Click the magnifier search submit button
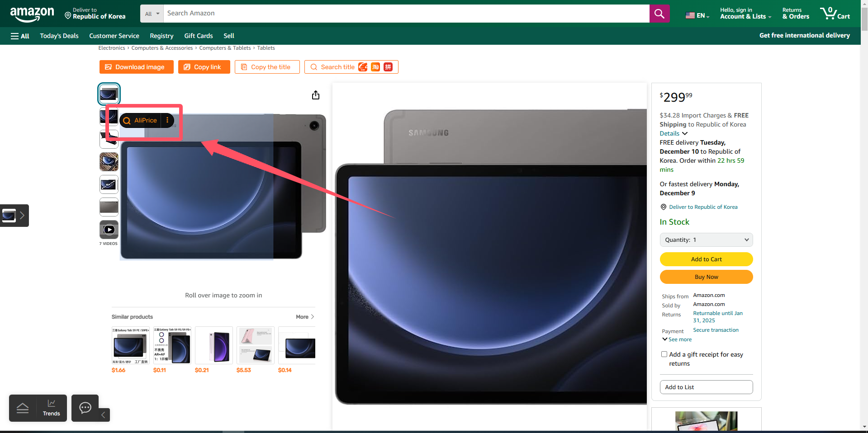 (659, 14)
